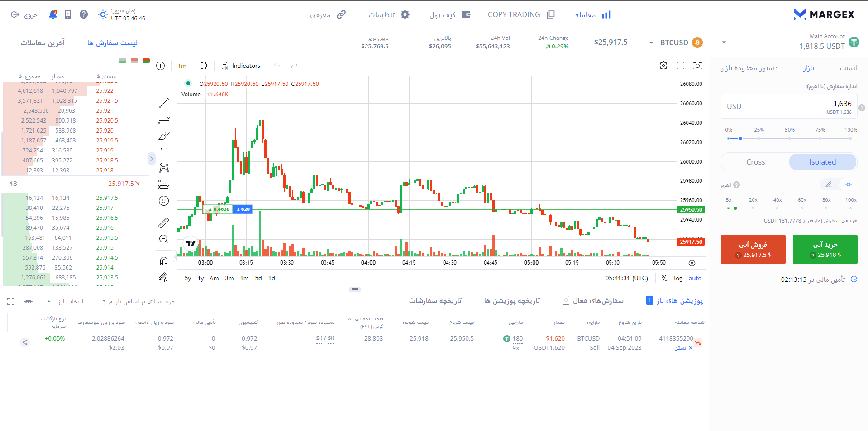Open the notifications bell icon

pyautogui.click(x=53, y=14)
